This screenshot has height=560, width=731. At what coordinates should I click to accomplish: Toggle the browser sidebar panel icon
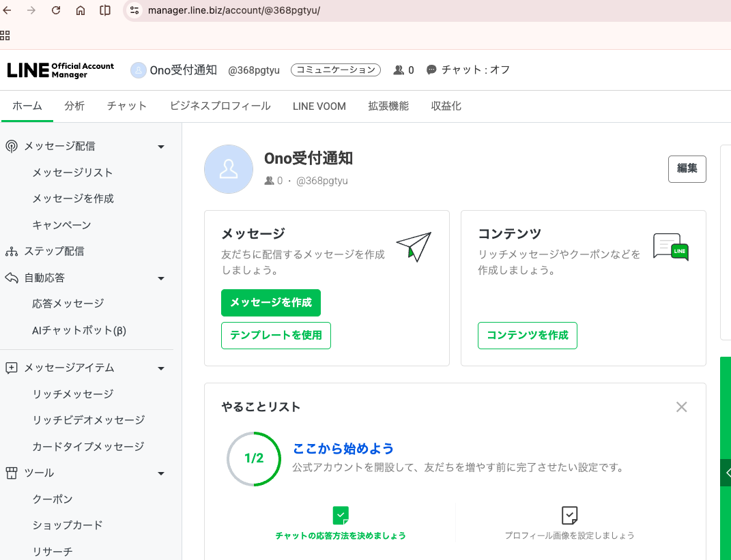coord(105,10)
